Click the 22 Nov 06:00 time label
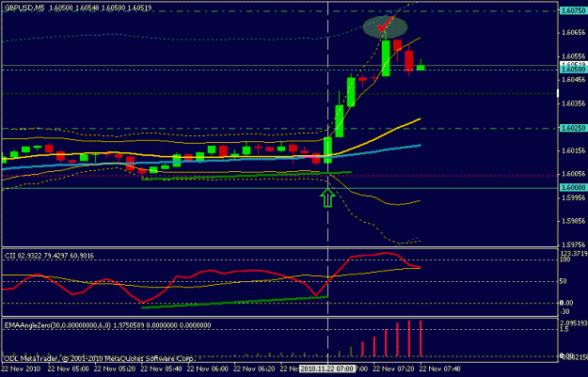The image size is (588, 377). (x=208, y=369)
